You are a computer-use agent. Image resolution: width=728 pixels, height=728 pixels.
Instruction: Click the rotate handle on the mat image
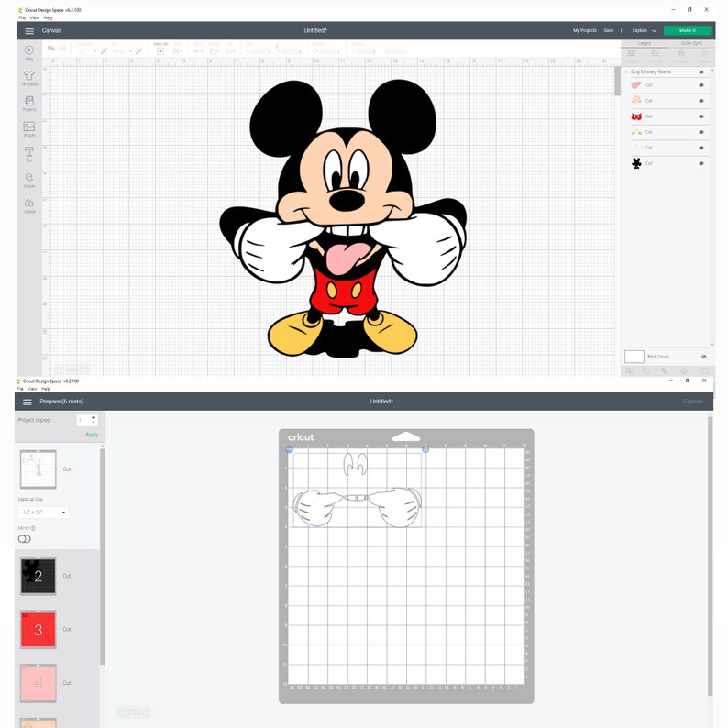coord(425,449)
